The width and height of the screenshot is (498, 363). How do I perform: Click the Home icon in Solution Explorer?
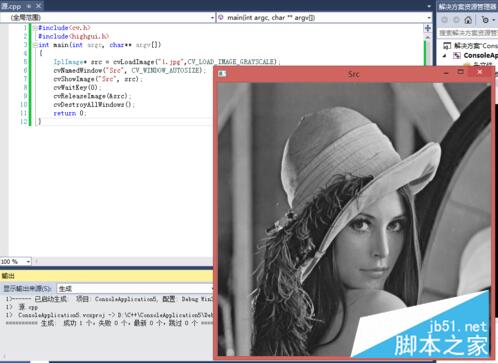tap(468, 20)
